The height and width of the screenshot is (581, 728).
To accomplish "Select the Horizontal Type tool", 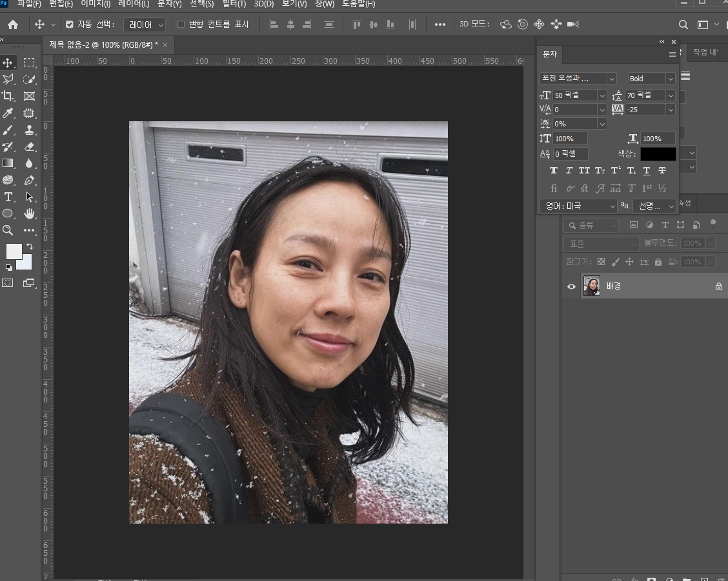I will pyautogui.click(x=8, y=197).
